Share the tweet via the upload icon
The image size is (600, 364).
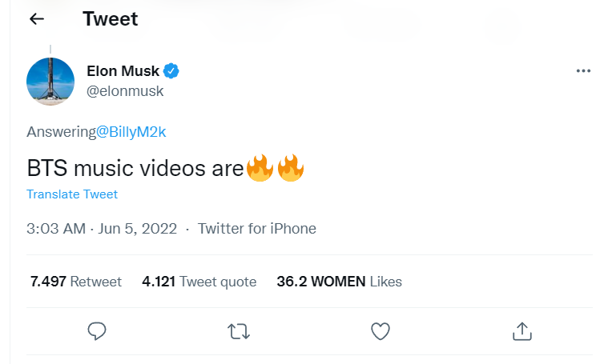pyautogui.click(x=521, y=330)
